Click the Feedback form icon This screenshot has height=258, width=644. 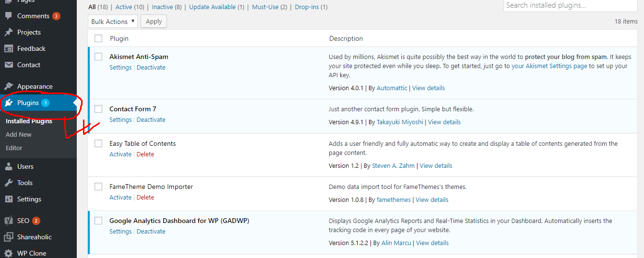(8, 48)
